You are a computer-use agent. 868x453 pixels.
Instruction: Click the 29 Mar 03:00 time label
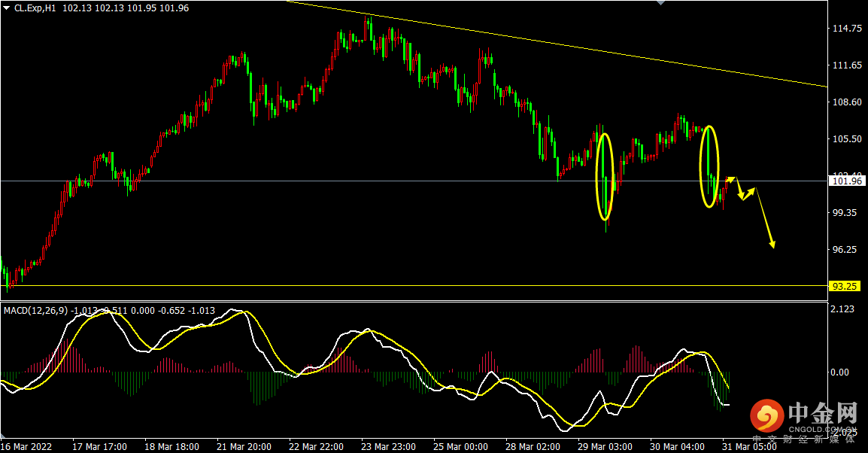coord(605,446)
